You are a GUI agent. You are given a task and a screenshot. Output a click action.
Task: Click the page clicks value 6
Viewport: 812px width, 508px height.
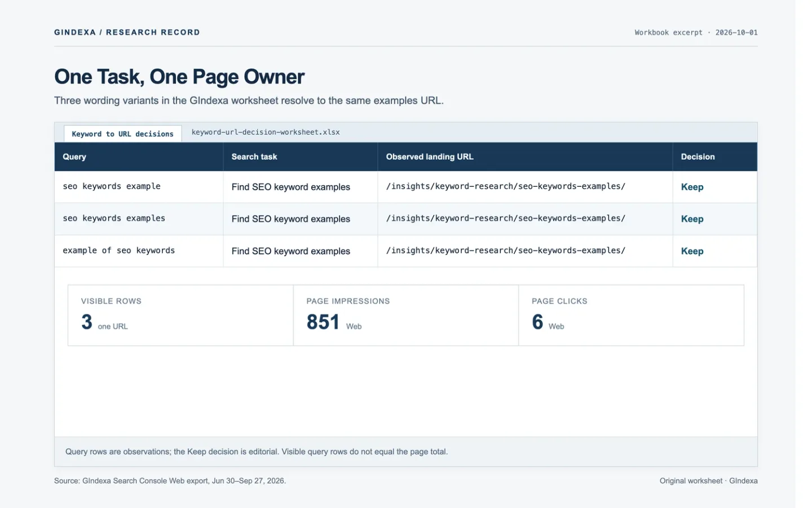click(537, 322)
